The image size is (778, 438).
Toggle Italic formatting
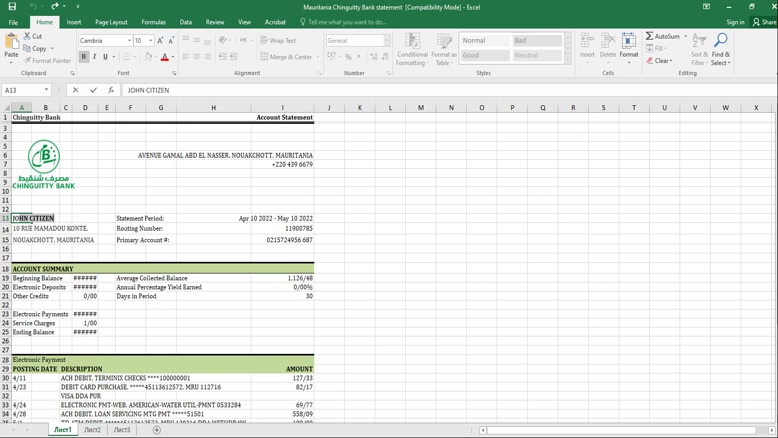[x=95, y=57]
